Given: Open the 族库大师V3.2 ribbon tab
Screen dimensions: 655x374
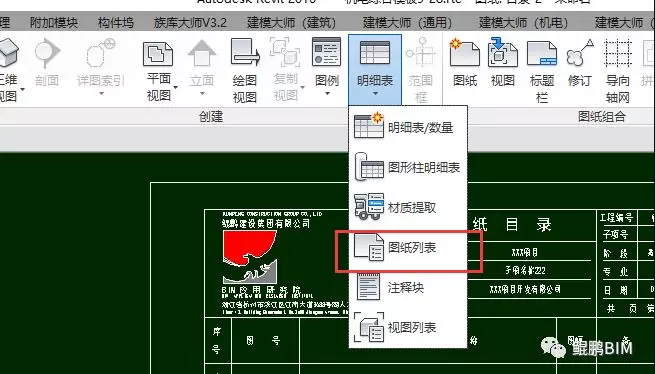Looking at the screenshot, I should point(190,23).
